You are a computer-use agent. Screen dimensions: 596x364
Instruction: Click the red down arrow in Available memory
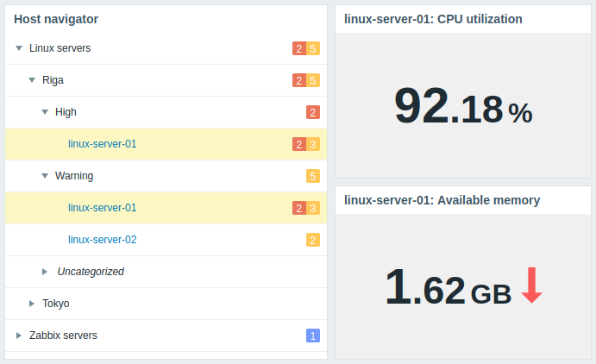coord(531,285)
